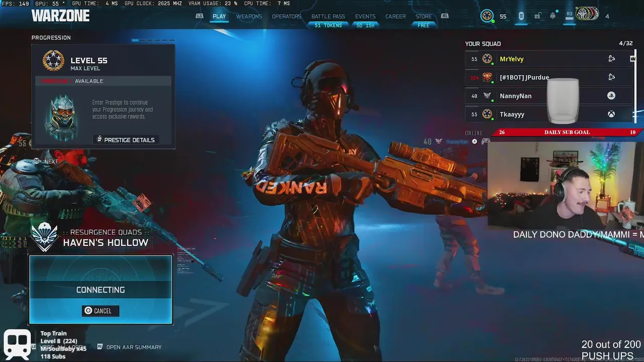Click MrYelvy's rank emblem
644x362 pixels.
[x=487, y=59]
